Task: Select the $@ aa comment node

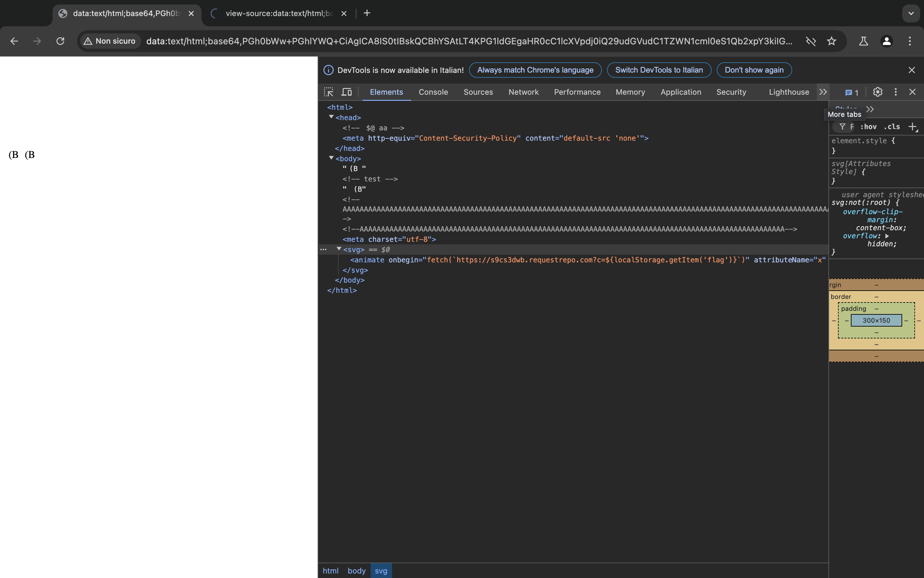Action: click(x=373, y=128)
